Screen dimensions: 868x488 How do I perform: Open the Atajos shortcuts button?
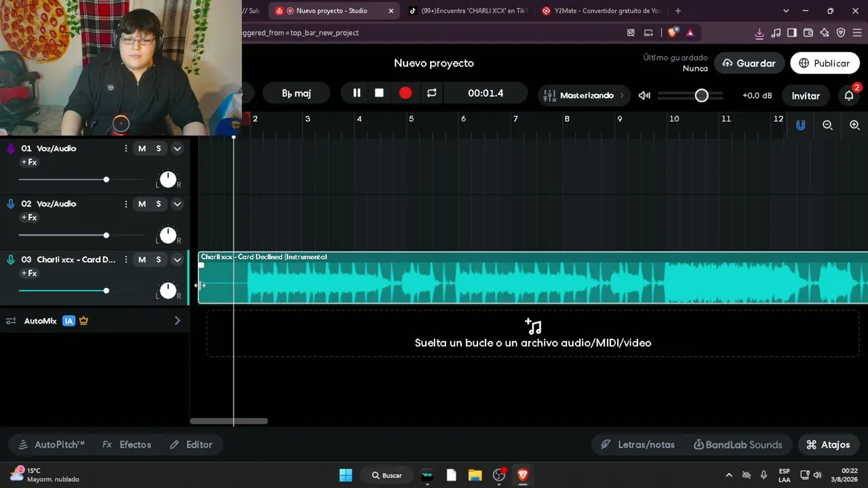click(828, 445)
